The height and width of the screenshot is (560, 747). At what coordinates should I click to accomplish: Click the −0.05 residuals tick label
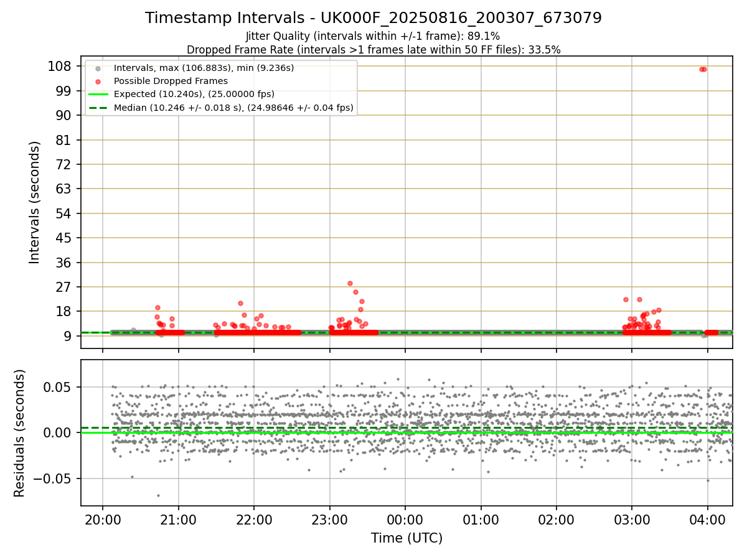53,478
